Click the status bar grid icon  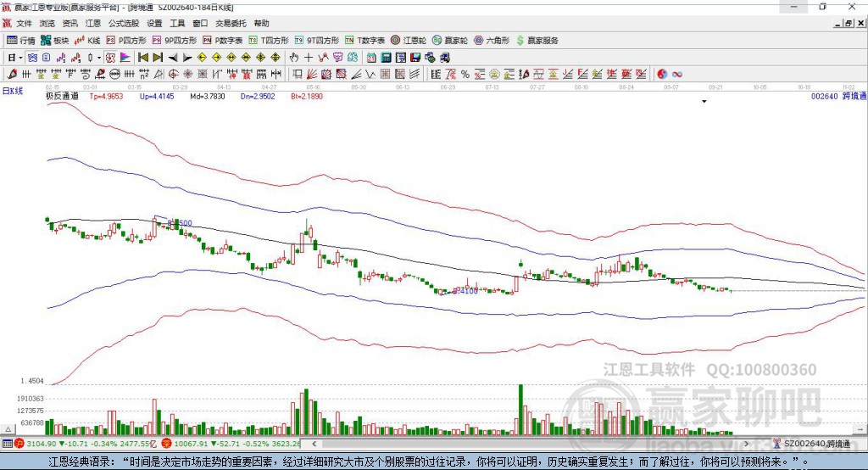[7, 444]
